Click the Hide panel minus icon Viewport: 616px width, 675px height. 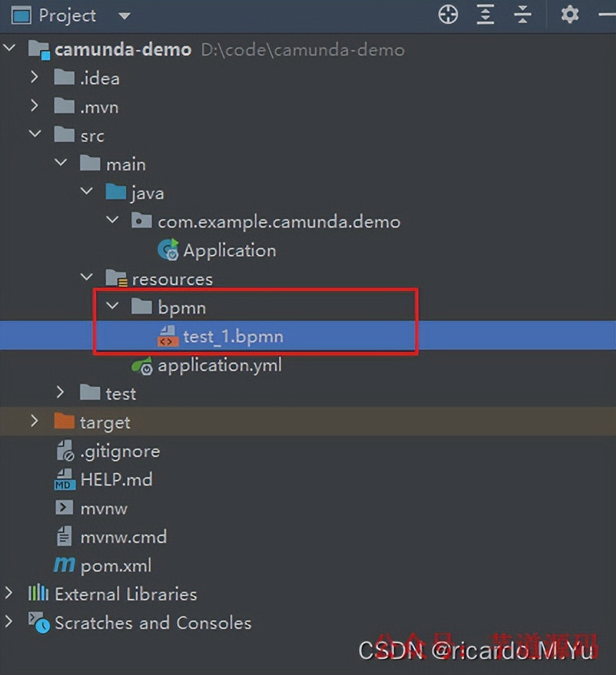607,15
